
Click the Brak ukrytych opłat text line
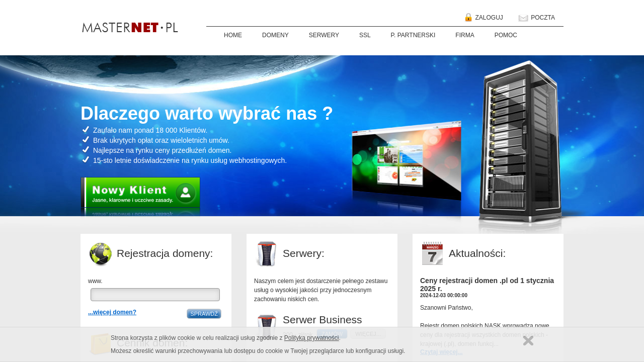coord(161,140)
